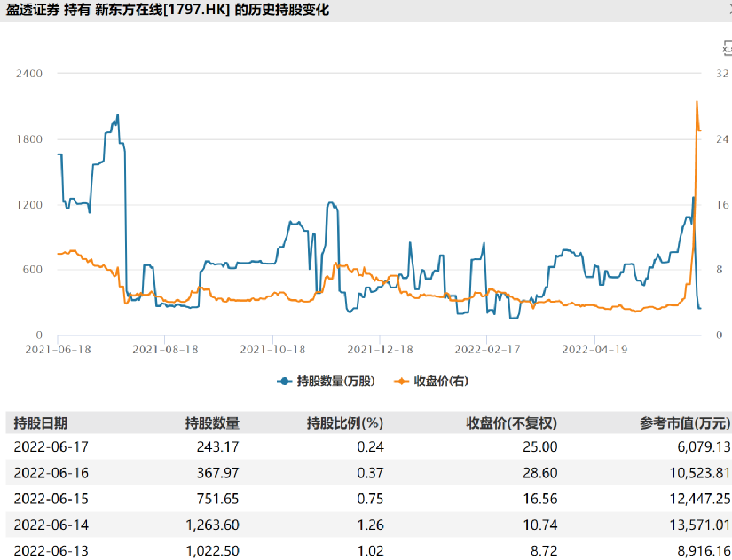Screen dimensions: 732x560
Task: Click the 25.00 closing price cell
Action: click(540, 447)
